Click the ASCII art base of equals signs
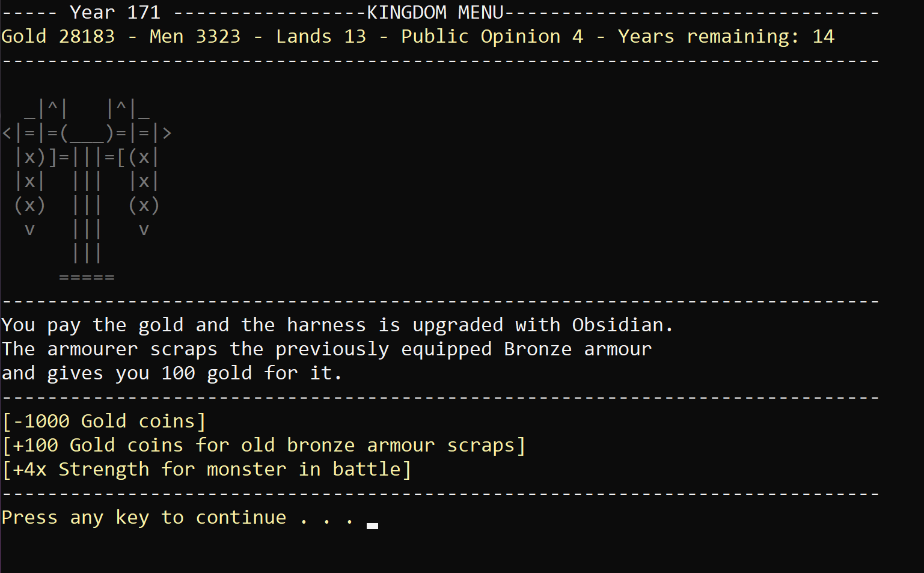This screenshot has width=924, height=573. point(87,278)
